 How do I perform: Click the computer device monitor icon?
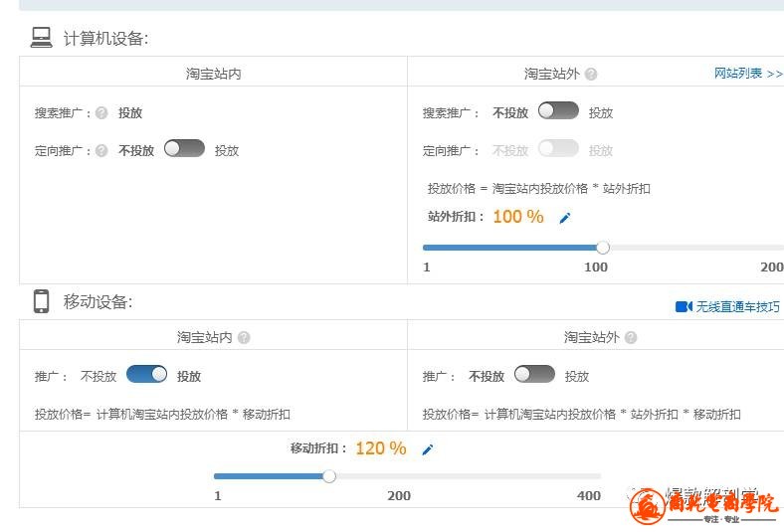point(41,38)
